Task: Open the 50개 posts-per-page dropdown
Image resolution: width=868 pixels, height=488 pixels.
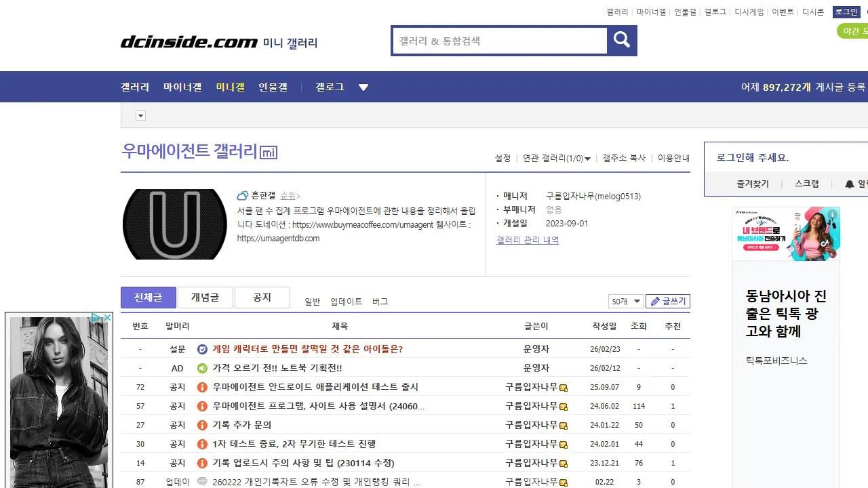Action: click(x=625, y=301)
